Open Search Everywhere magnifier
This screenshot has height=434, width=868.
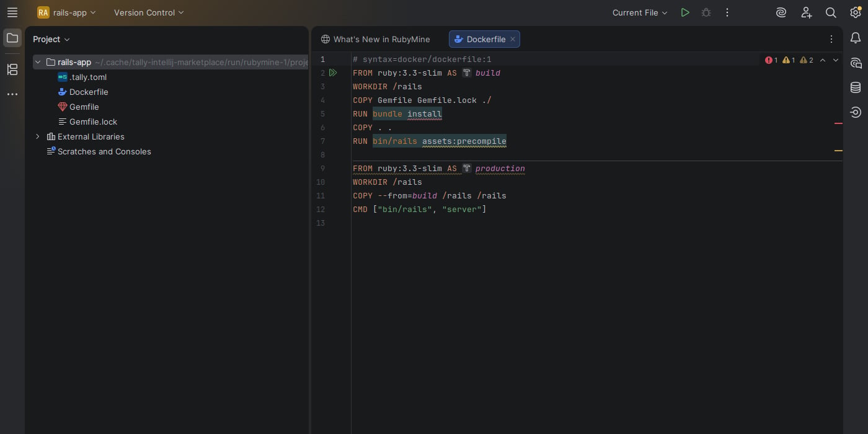[831, 12]
